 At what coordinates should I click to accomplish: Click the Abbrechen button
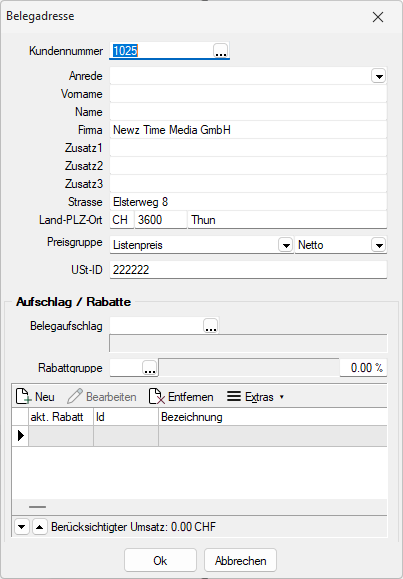(240, 561)
